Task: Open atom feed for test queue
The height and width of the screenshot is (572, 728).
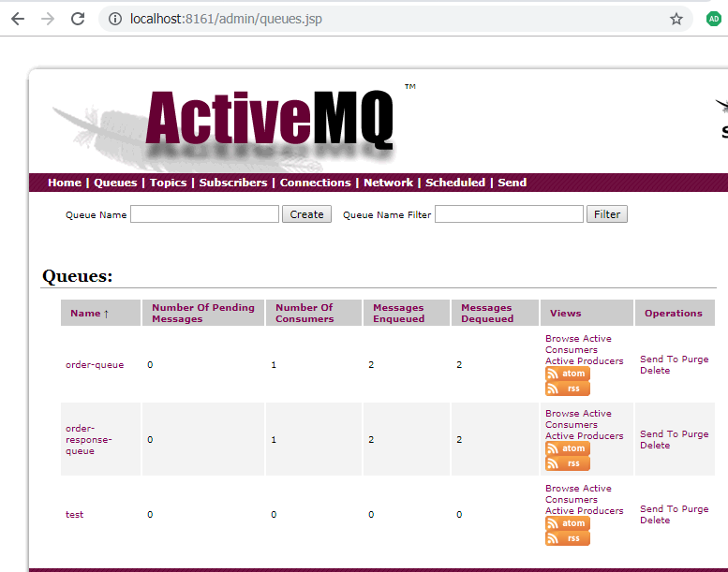Action: [x=568, y=523]
